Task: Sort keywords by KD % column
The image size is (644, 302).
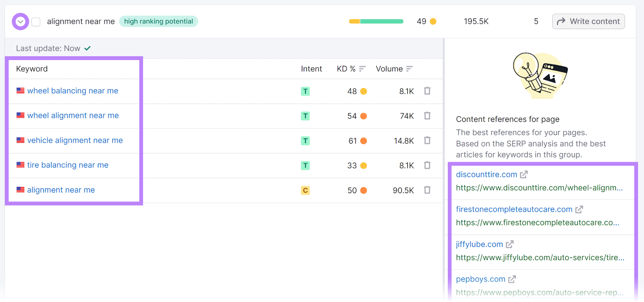Action: (x=362, y=69)
